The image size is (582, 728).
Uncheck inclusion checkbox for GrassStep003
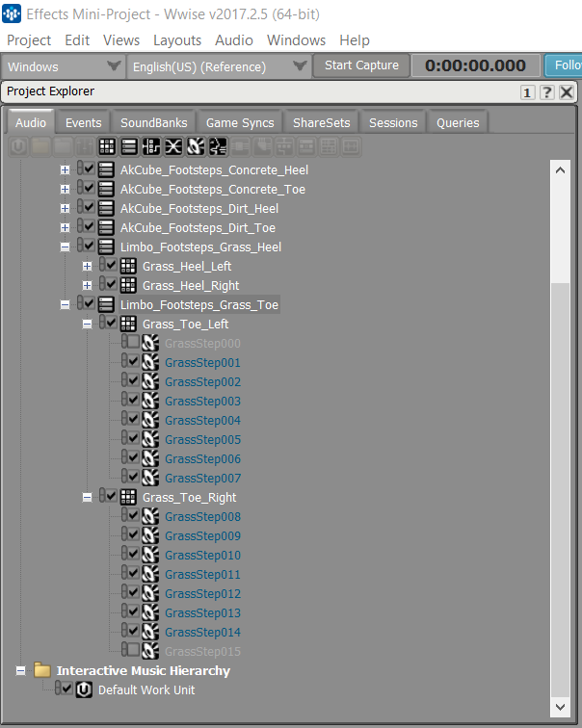pos(134,400)
